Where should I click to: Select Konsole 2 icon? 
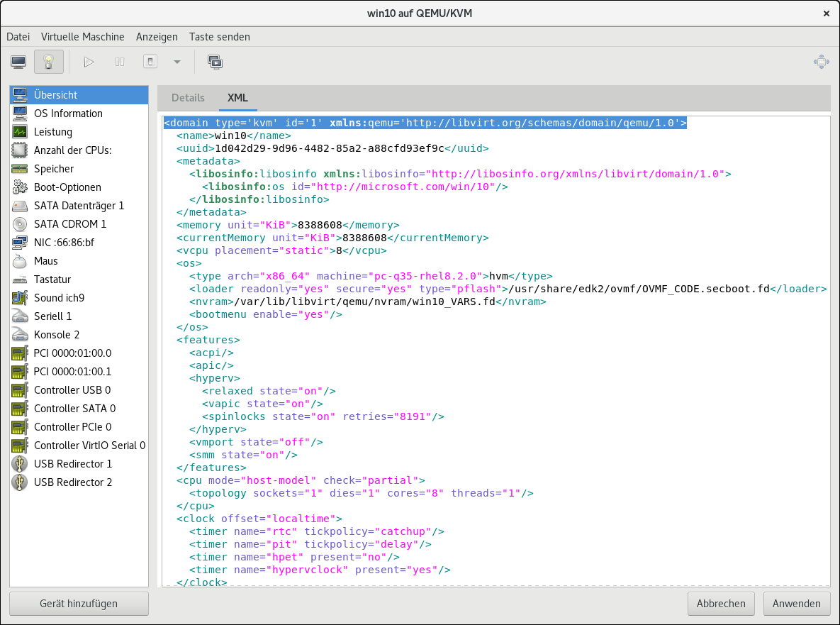pos(20,335)
